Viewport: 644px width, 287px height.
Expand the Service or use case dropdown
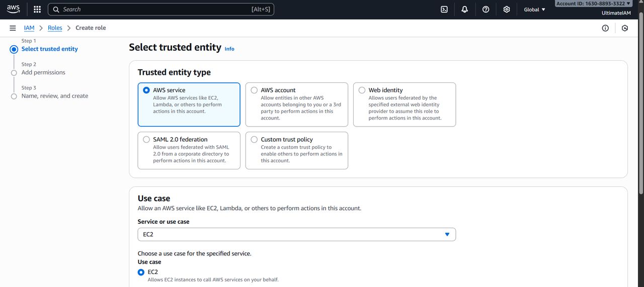coord(296,235)
